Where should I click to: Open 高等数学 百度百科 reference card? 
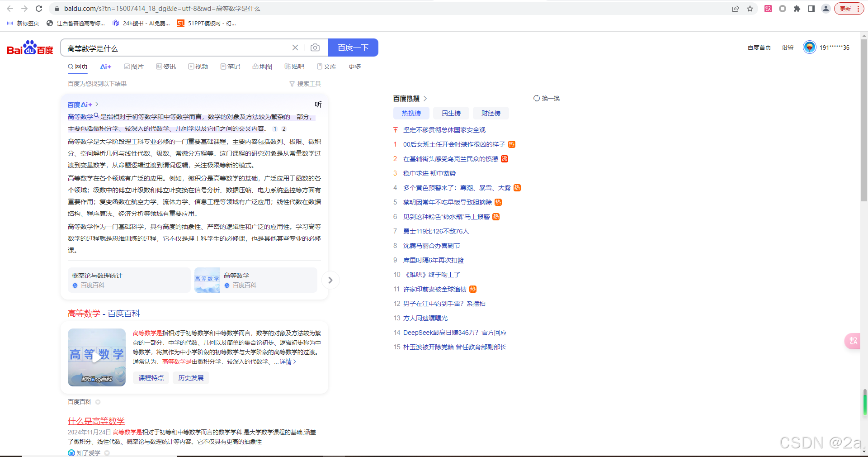(x=256, y=280)
